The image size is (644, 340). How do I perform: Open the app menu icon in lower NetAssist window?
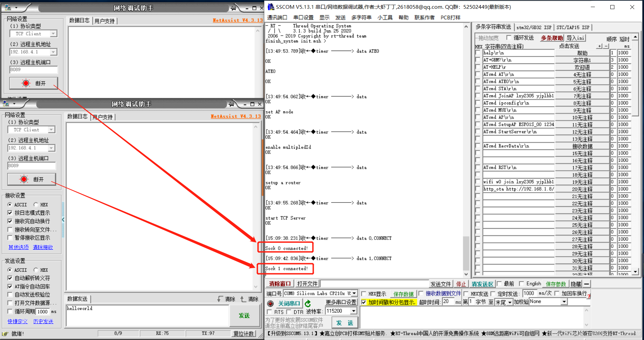[6, 103]
